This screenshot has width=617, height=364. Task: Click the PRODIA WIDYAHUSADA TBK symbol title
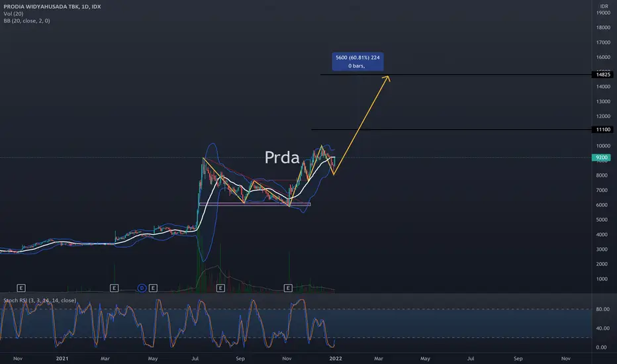pyautogui.click(x=52, y=7)
